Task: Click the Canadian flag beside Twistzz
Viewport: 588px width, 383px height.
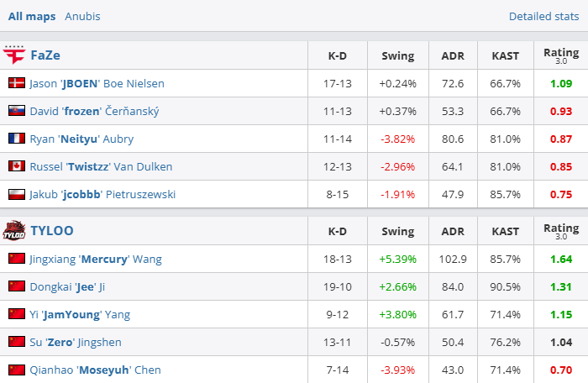Action: point(17,166)
